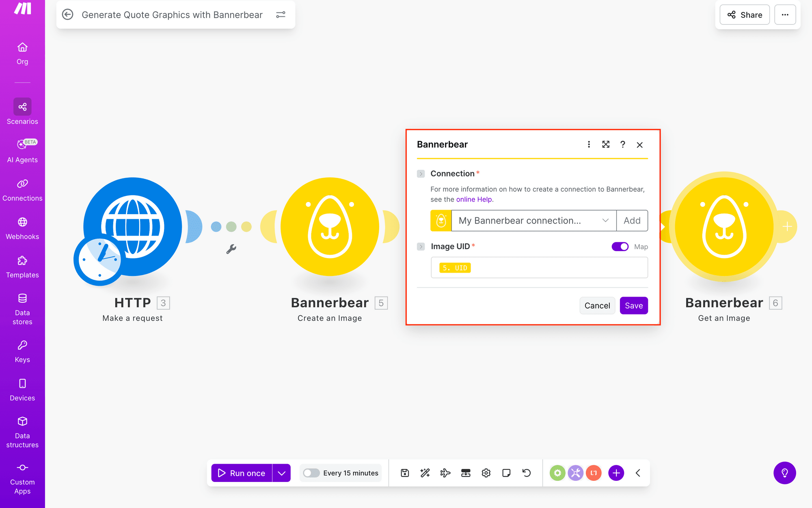The image size is (812, 508).
Task: Click the previous versions undo icon
Action: (x=526, y=473)
